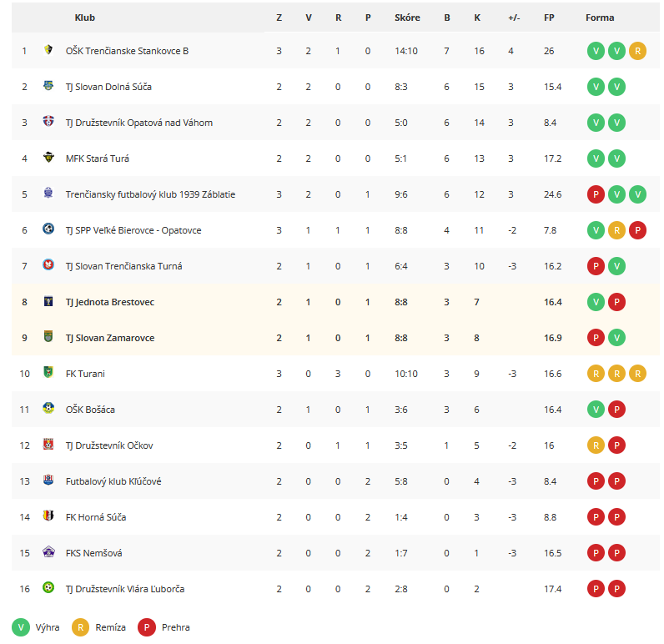Image resolution: width=664 pixels, height=644 pixels.
Task: Click MFK Stará Turá club logo
Action: click(x=48, y=158)
